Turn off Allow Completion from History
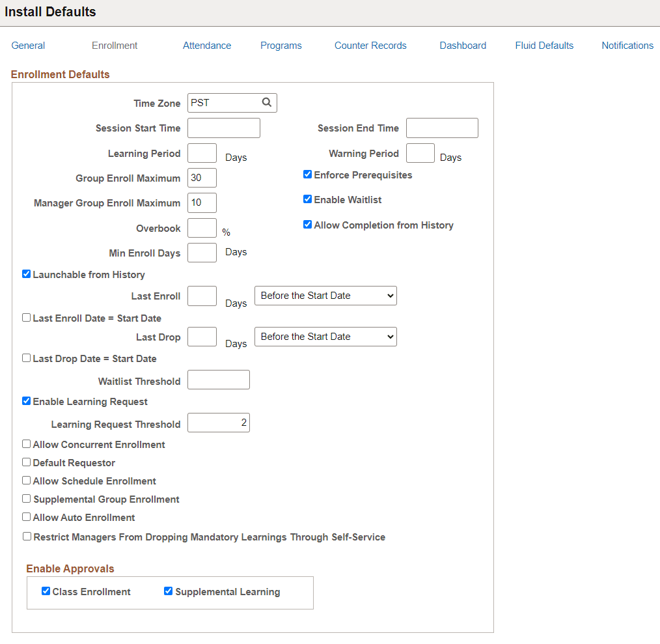The height and width of the screenshot is (644, 660). [x=307, y=224]
